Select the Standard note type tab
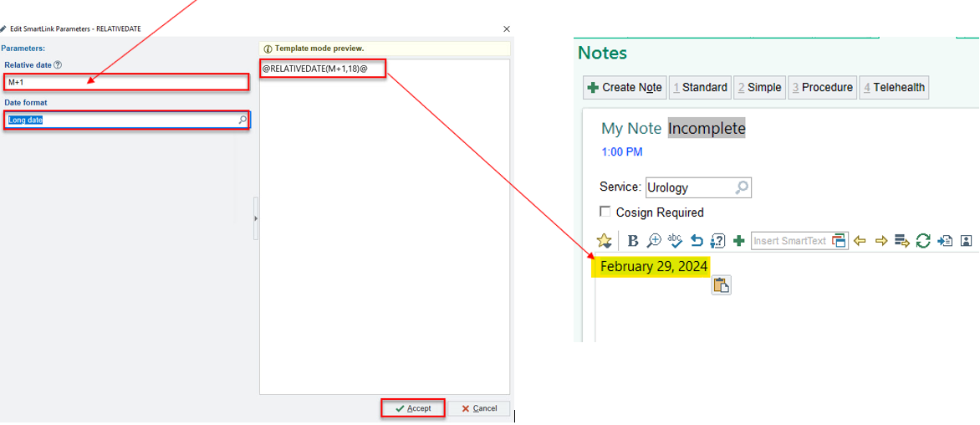980x425 pixels. tap(700, 88)
